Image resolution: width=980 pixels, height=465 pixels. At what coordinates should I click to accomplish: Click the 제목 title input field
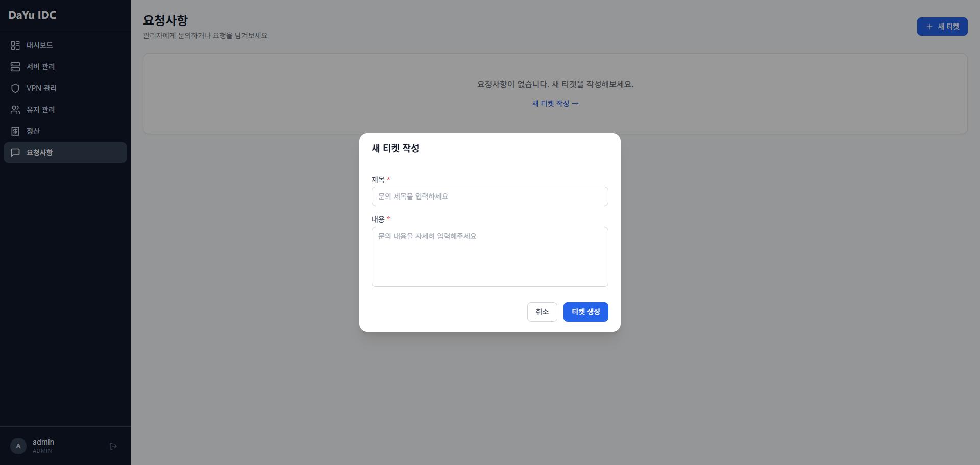489,197
